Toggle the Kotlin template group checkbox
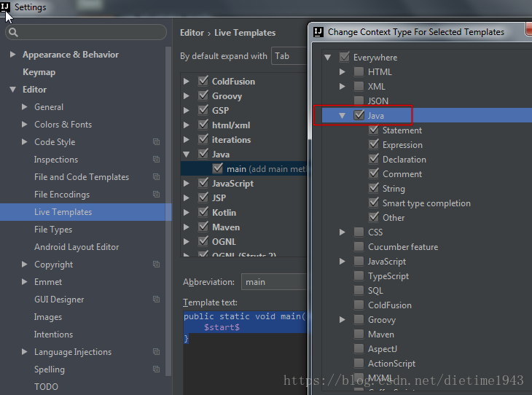This screenshot has width=532, height=395. click(x=203, y=212)
